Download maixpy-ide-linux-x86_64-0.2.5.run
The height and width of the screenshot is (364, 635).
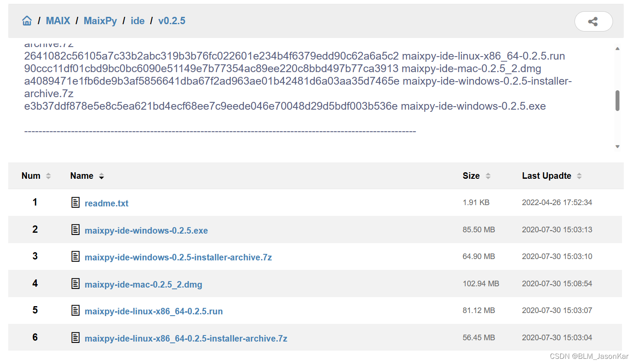coord(154,311)
